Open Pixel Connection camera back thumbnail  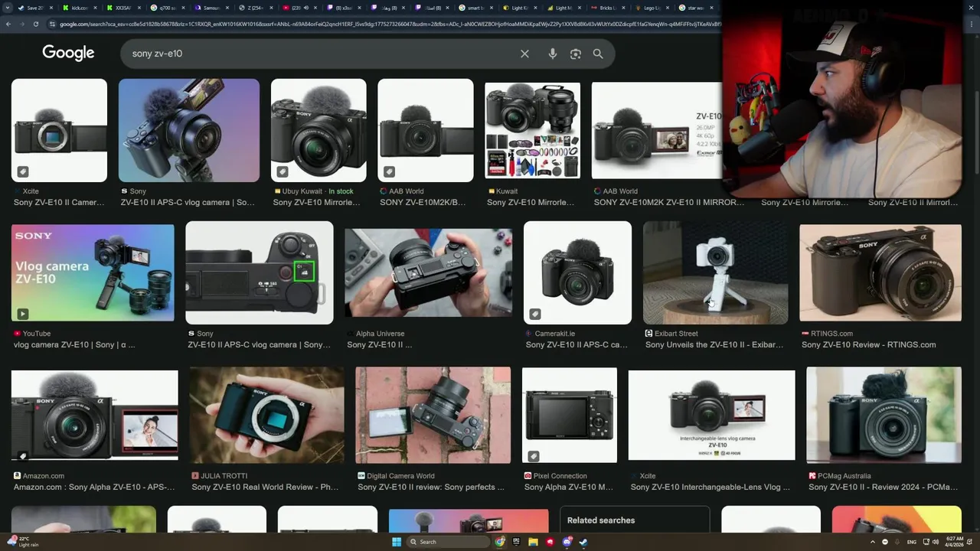pyautogui.click(x=570, y=415)
